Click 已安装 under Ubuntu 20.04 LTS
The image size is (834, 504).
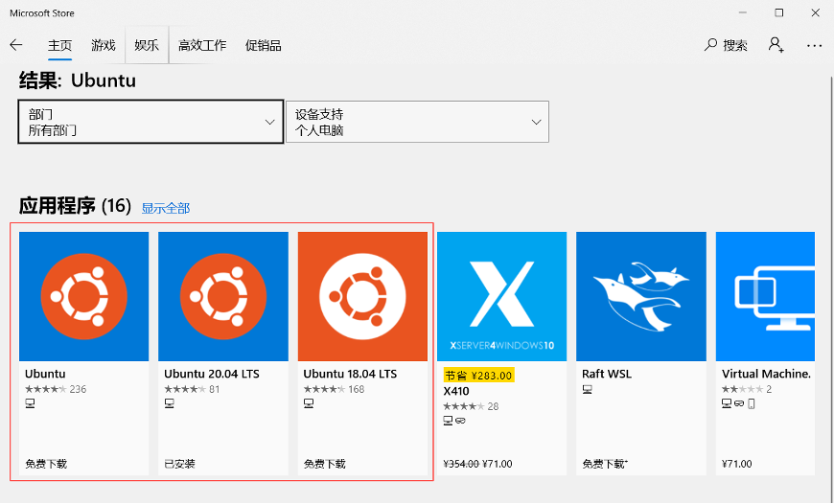pyautogui.click(x=180, y=464)
